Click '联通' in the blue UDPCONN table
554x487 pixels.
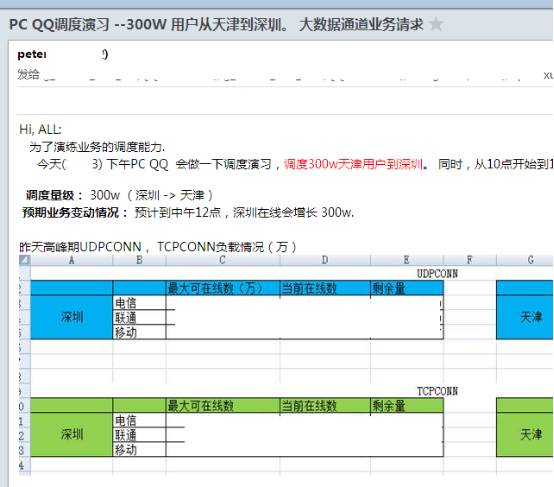[139, 317]
